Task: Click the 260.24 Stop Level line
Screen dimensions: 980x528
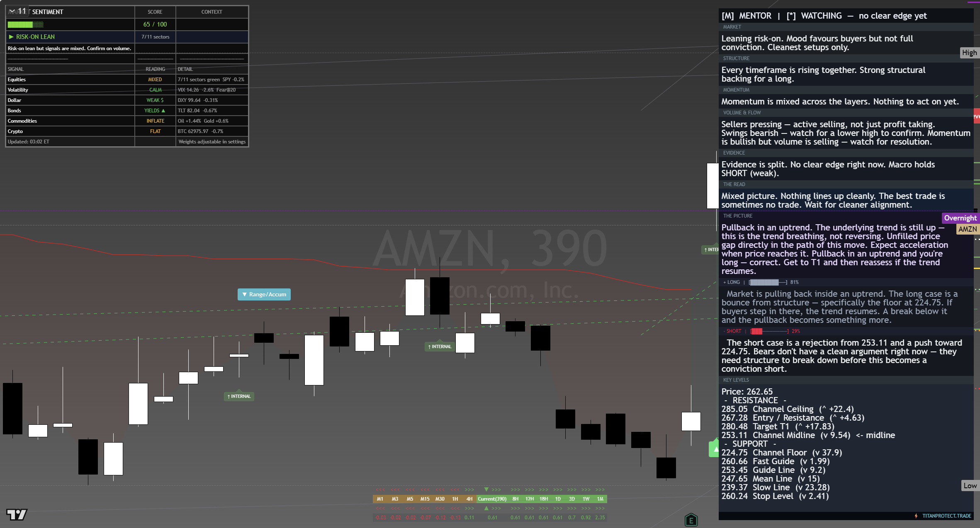Action: (x=775, y=496)
